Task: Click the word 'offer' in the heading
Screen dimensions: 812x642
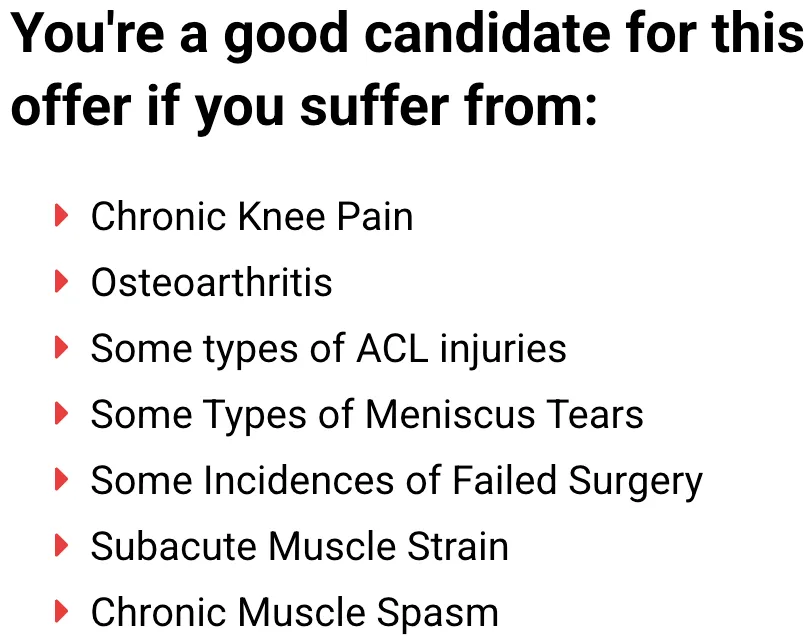Action: click(x=70, y=106)
